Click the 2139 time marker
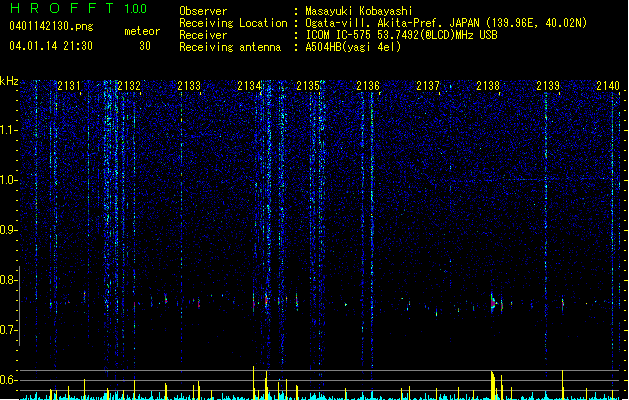629x400 pixels. point(548,86)
